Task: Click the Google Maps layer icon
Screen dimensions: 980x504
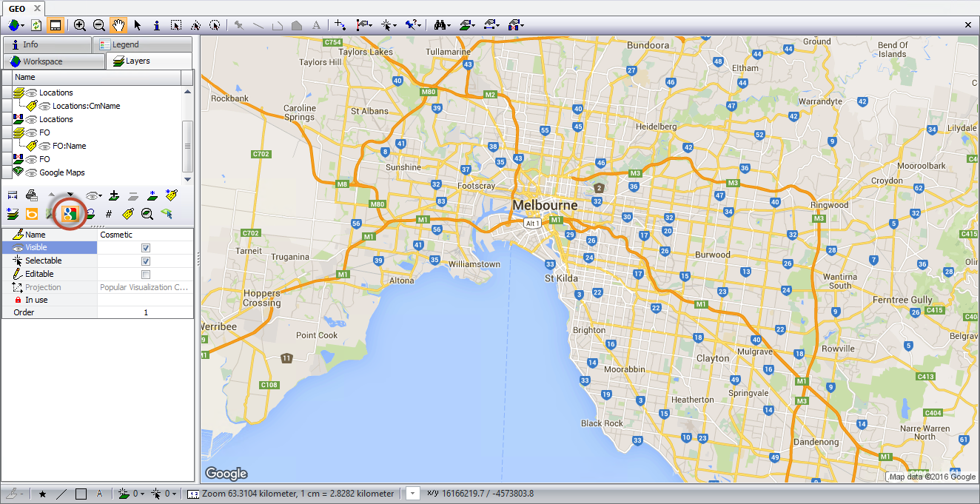Action: point(70,214)
